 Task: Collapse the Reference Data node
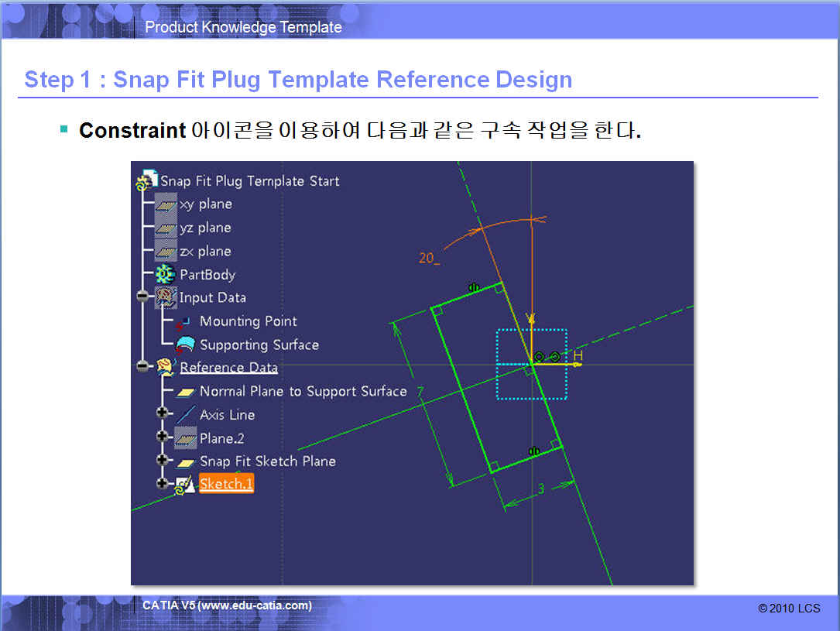(x=142, y=367)
